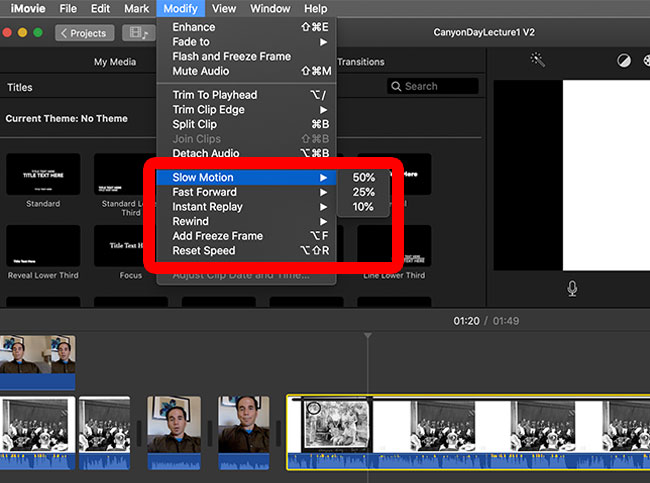Viewport: 650px width, 483px height.
Task: Select Flash and Freeze Frame
Action: point(246,56)
